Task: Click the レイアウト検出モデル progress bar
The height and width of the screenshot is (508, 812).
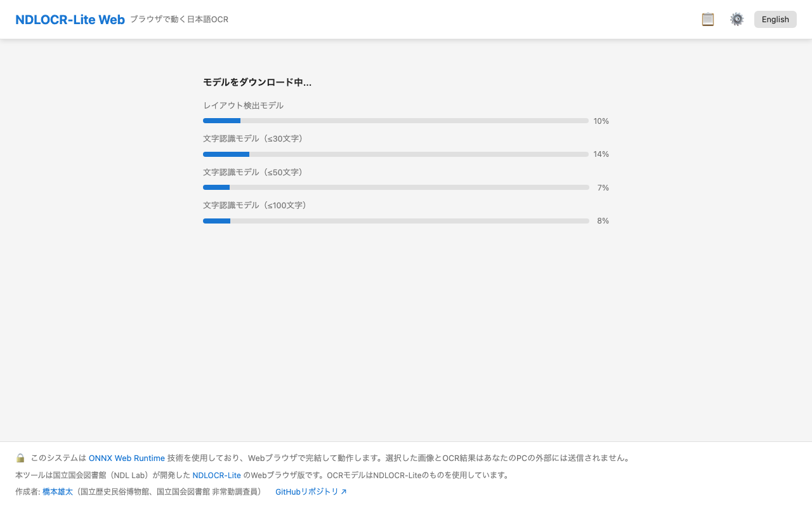Action: pos(396,121)
